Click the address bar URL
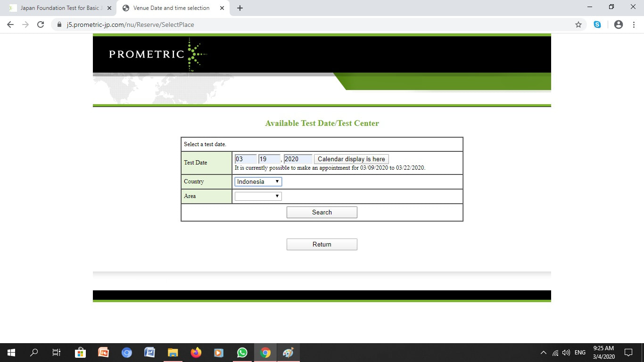This screenshot has width=644, height=362. [x=130, y=25]
